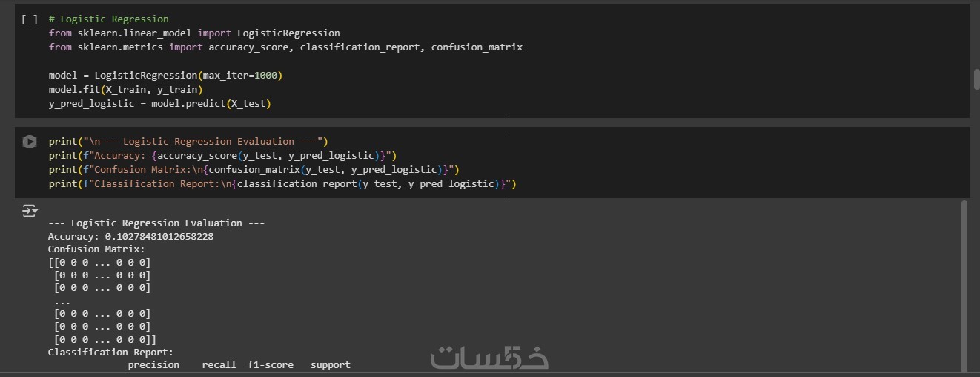Place cursor on the '# Logistic Regression' comment
Viewport: 980px width, 377px height.
click(108, 19)
